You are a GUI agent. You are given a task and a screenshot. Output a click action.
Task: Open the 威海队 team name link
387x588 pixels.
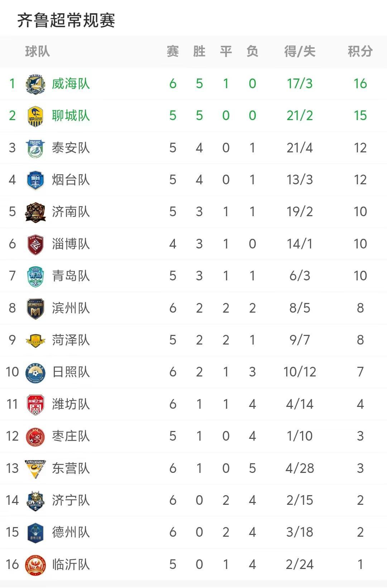pyautogui.click(x=71, y=84)
